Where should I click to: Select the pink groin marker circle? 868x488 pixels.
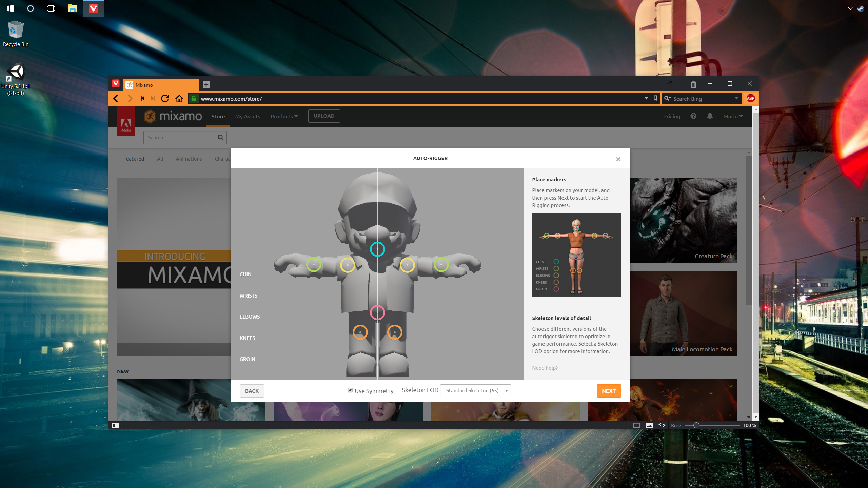377,312
